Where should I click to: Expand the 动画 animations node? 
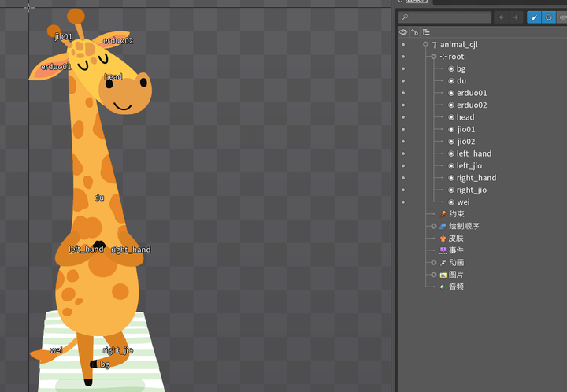[433, 263]
